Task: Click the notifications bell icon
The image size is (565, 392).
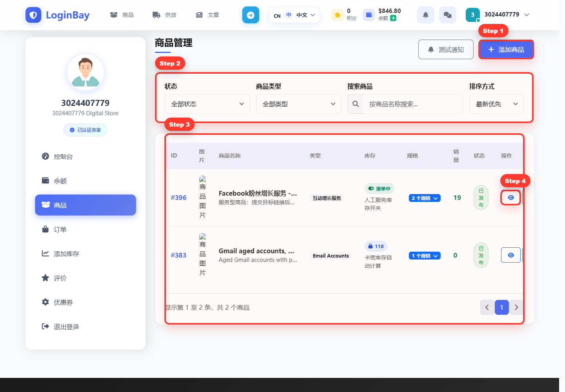Action: click(426, 15)
